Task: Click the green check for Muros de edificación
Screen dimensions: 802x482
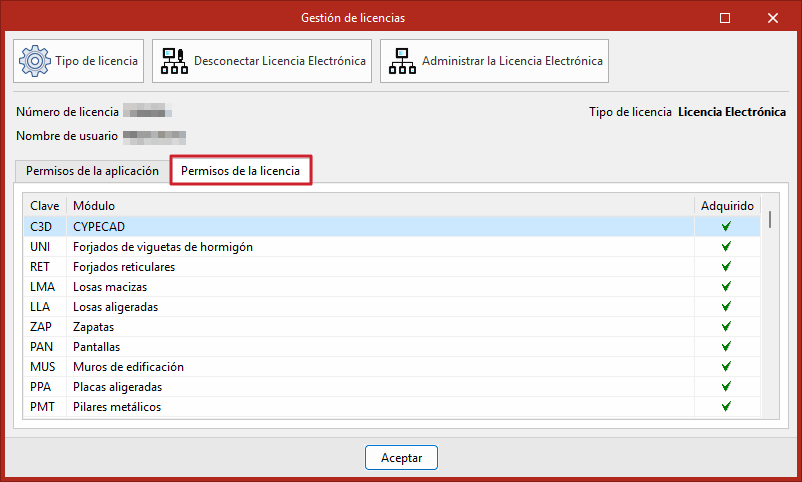Action: 726,366
